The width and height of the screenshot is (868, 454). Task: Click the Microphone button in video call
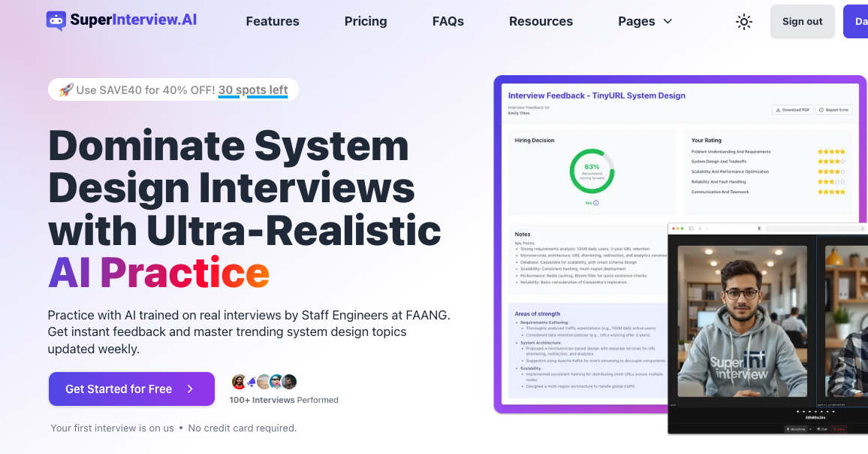(795, 429)
